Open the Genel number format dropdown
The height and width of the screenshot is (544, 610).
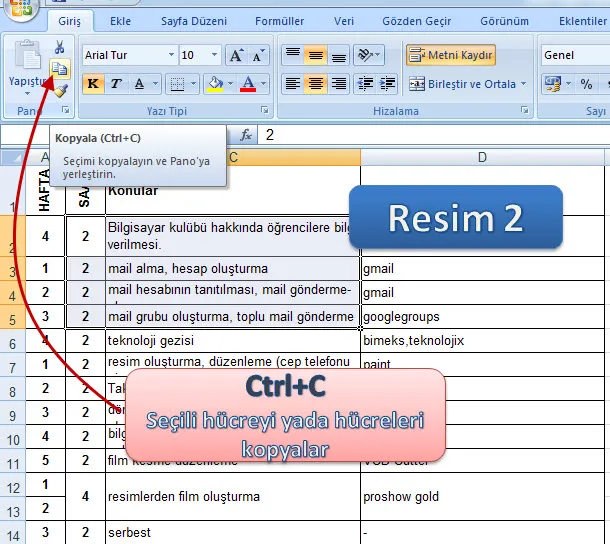tap(574, 56)
